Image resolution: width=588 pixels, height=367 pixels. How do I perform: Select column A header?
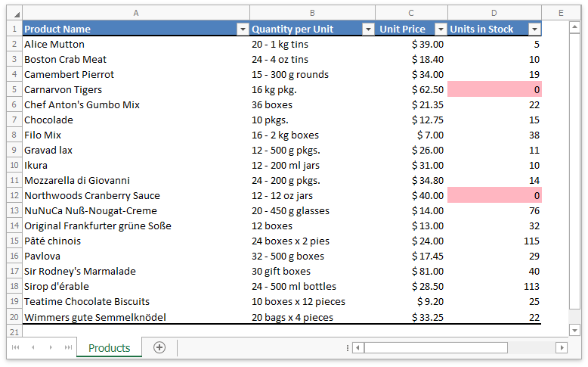tap(136, 13)
